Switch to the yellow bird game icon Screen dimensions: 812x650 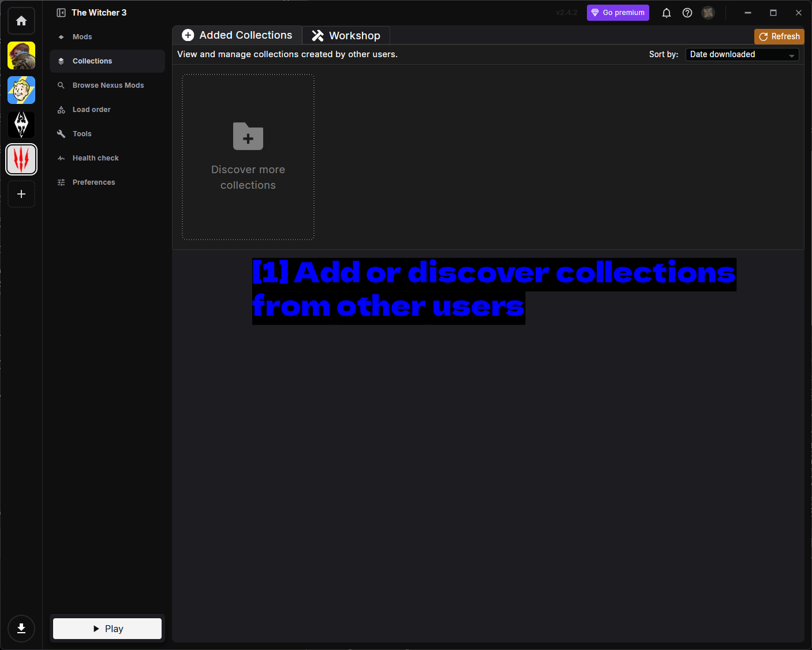pyautogui.click(x=21, y=55)
